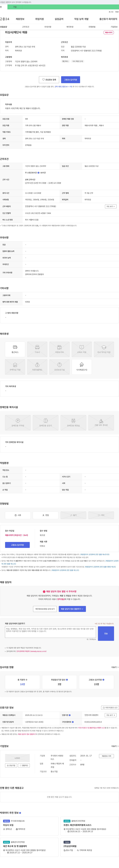Click the 거짓구인광고 신고 button

click(x=110, y=708)
